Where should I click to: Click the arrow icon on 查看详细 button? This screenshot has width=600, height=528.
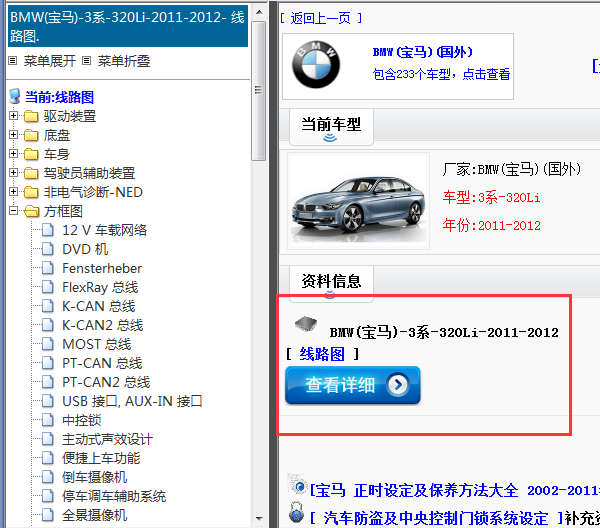(x=398, y=384)
